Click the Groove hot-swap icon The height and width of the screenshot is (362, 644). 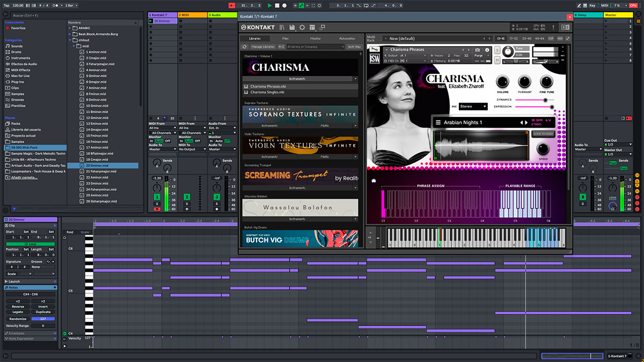click(48, 261)
